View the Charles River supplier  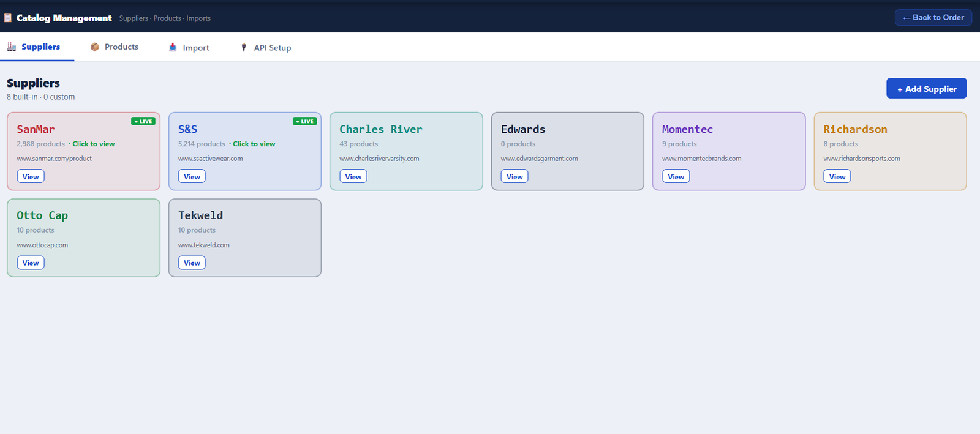353,176
